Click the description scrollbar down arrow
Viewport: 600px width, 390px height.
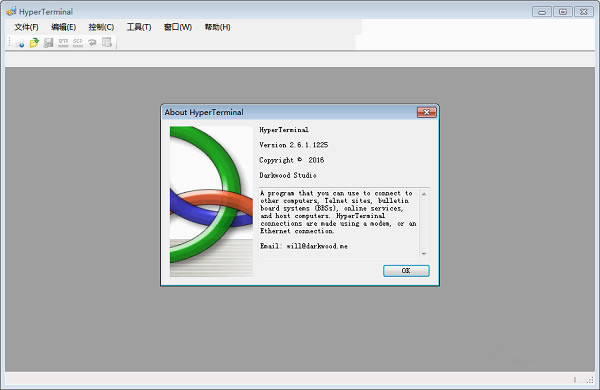424,253
